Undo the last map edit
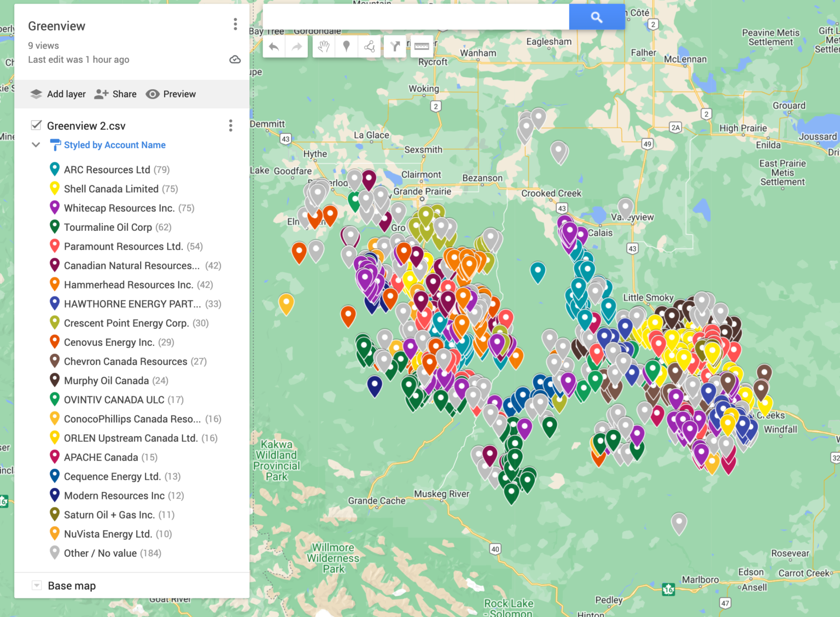This screenshot has width=840, height=617. coord(274,46)
